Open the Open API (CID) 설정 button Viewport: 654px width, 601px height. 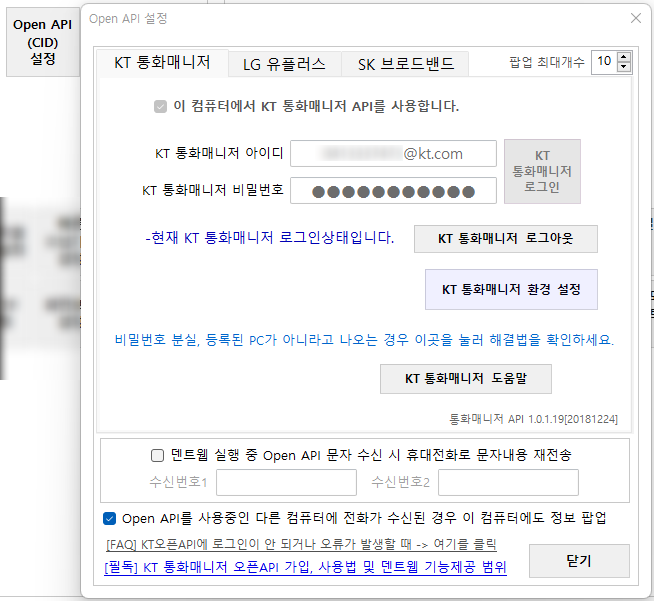43,42
